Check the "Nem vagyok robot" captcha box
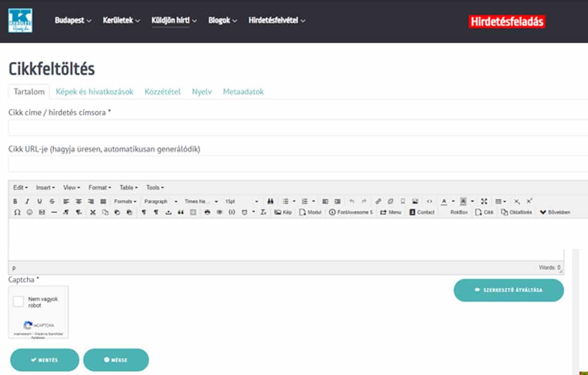The image size is (588, 375). pyautogui.click(x=19, y=302)
